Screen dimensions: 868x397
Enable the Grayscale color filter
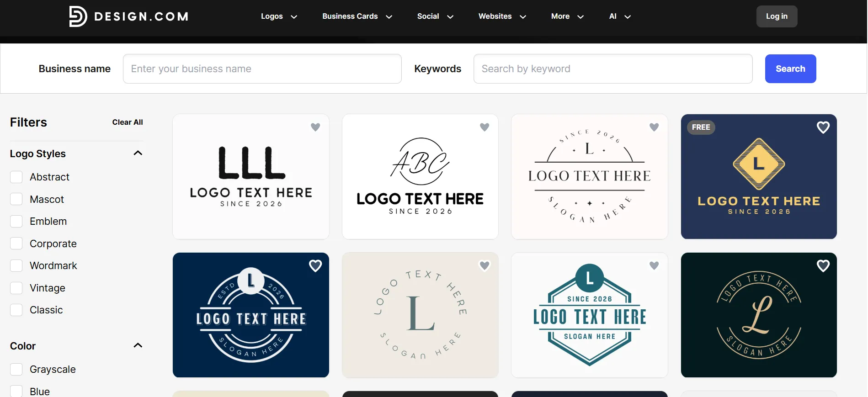point(16,370)
